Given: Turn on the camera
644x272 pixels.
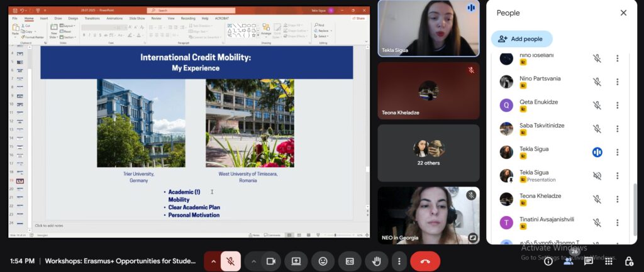Looking at the screenshot, I should coord(272,261).
